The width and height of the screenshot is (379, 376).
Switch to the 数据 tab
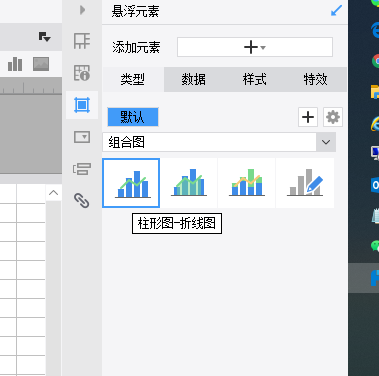[x=194, y=79]
